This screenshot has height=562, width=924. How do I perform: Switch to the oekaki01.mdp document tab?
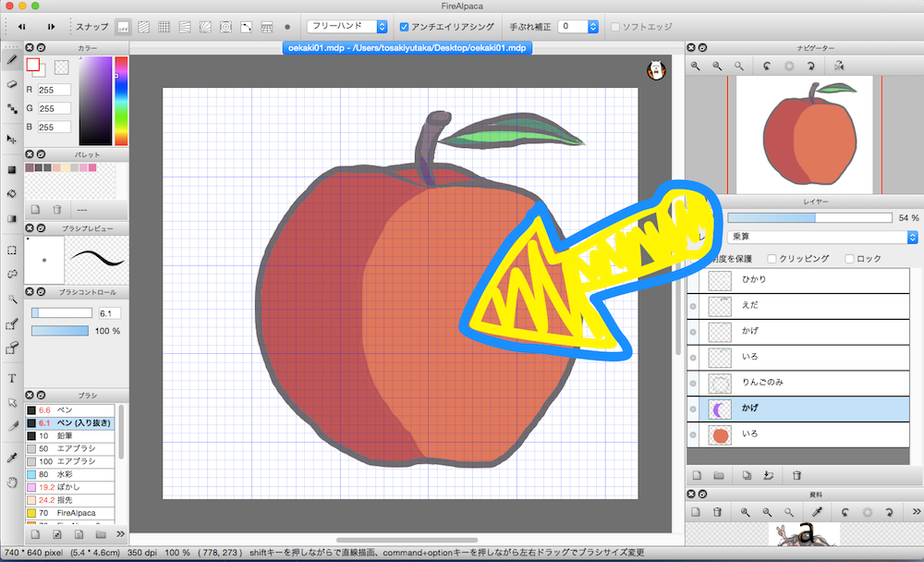coord(407,48)
